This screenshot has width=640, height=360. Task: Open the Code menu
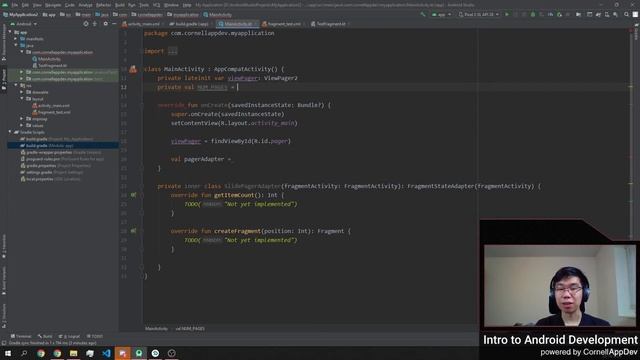coord(70,5)
